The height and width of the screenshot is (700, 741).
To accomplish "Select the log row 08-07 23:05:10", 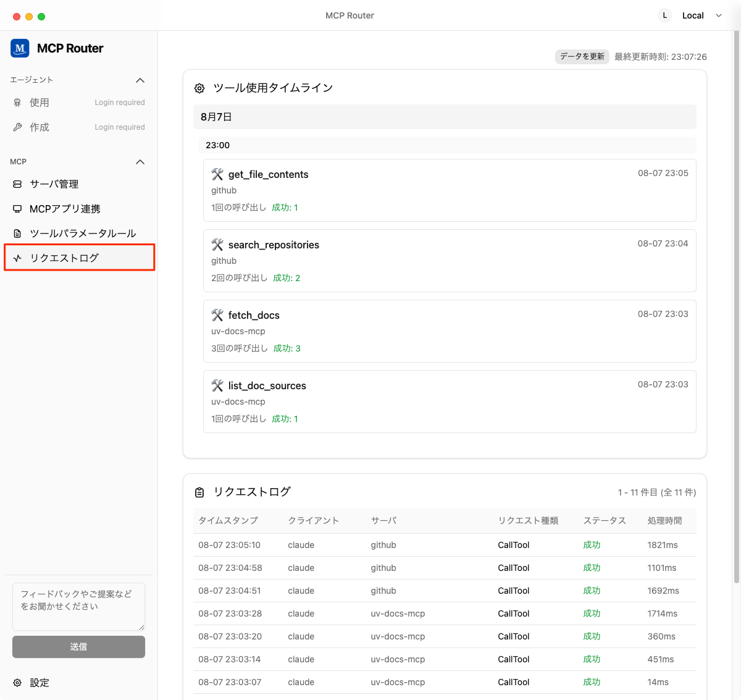I will 445,545.
